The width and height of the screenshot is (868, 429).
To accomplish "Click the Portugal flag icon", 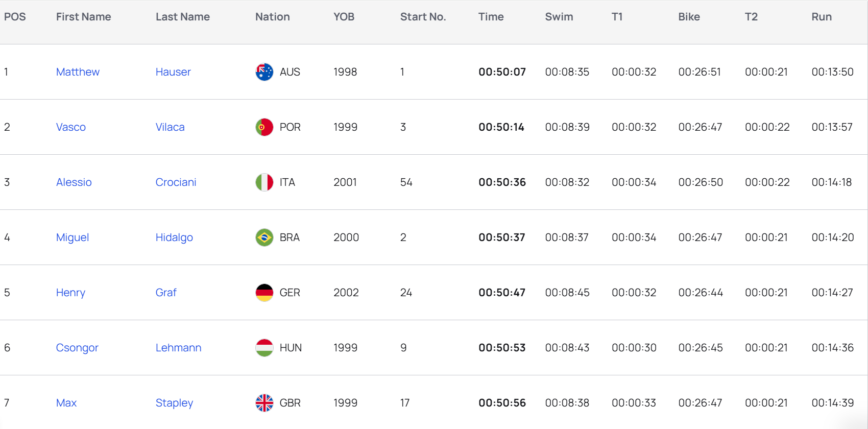I will pos(264,127).
